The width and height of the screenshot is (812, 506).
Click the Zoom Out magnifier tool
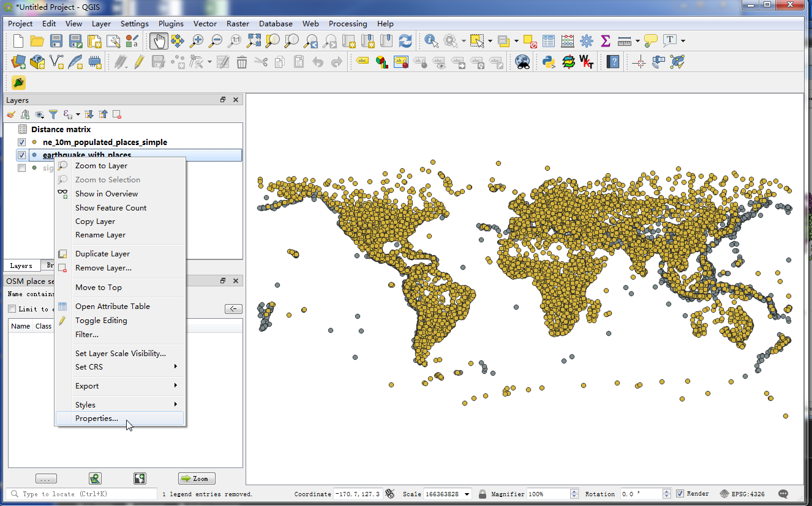pyautogui.click(x=216, y=41)
